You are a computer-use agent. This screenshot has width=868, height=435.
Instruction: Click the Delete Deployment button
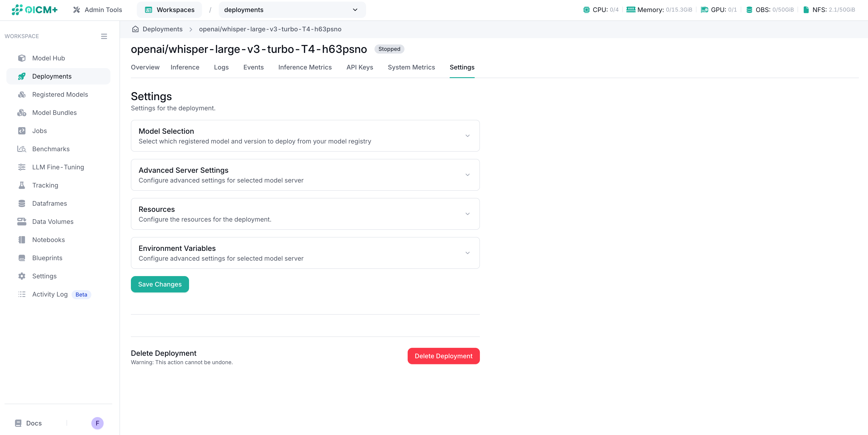444,356
